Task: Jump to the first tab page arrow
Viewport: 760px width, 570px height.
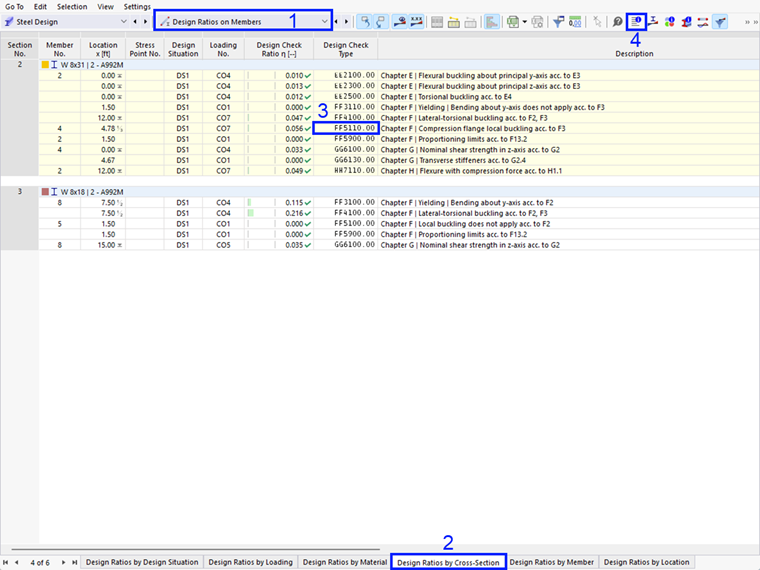Action: 6,562
